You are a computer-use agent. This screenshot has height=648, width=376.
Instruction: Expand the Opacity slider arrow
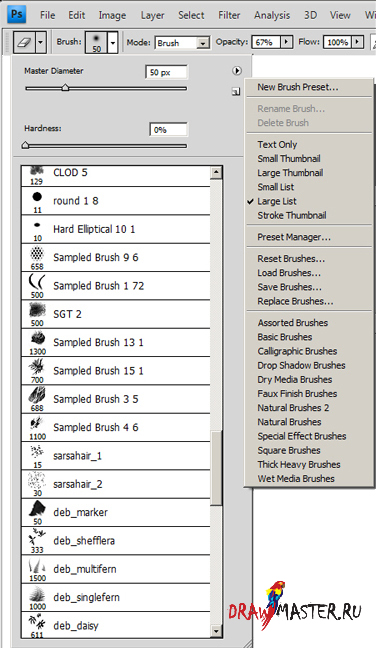[x=286, y=42]
